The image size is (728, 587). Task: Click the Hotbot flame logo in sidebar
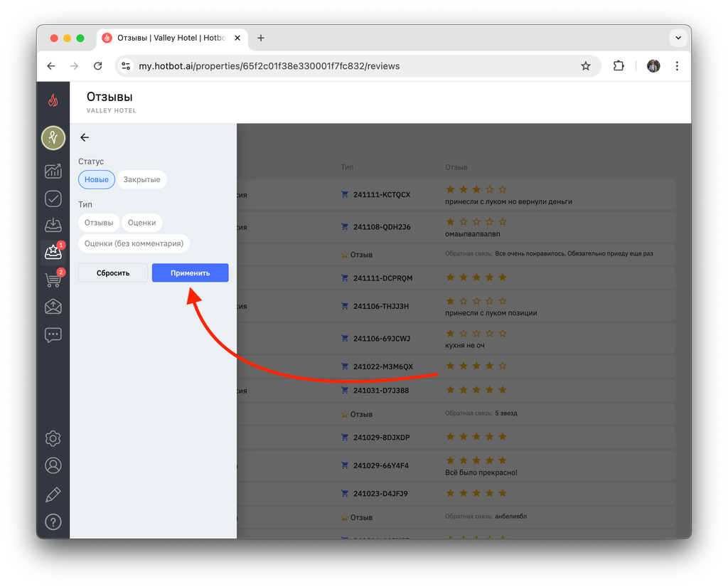[x=53, y=100]
